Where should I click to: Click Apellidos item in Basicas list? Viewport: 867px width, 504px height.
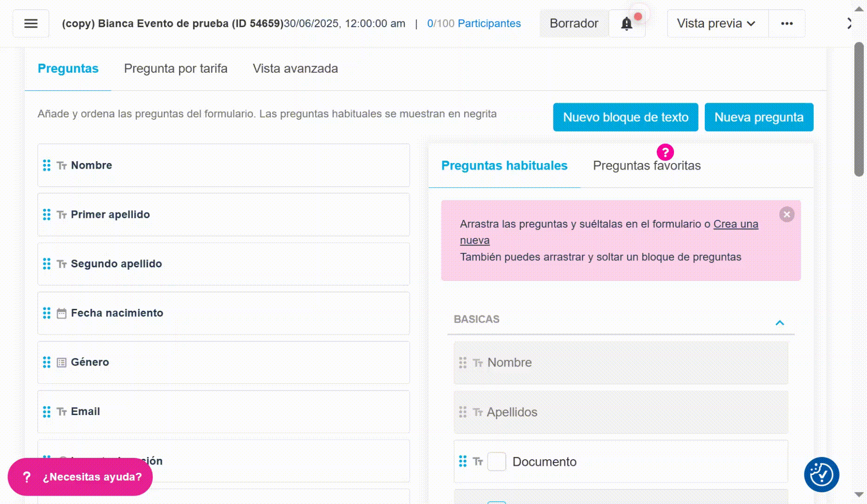pyautogui.click(x=621, y=412)
